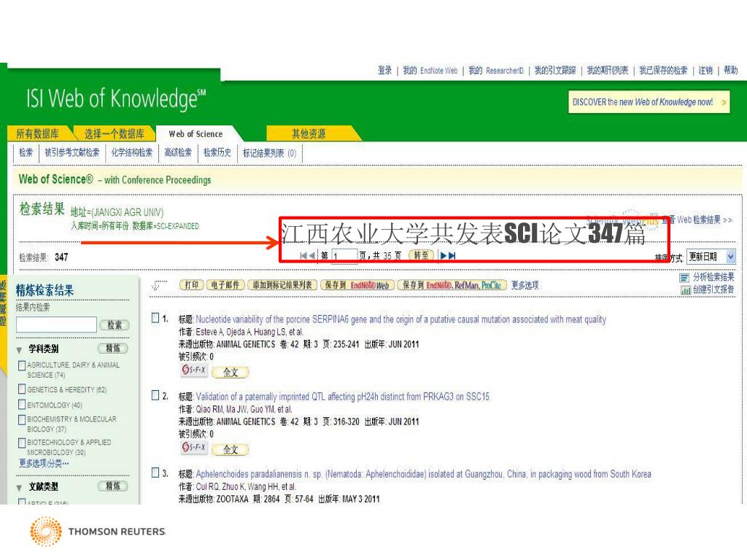
Task: Open 全文 full text for result 1
Action: (x=231, y=373)
